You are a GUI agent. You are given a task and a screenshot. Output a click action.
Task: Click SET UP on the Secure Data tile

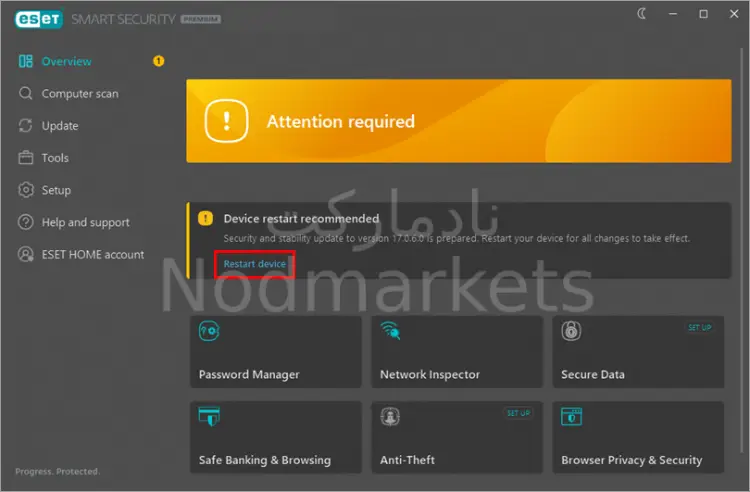click(699, 328)
